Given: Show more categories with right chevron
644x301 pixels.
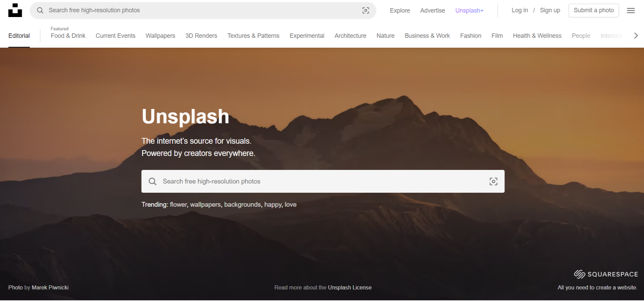Looking at the screenshot, I should [636, 35].
